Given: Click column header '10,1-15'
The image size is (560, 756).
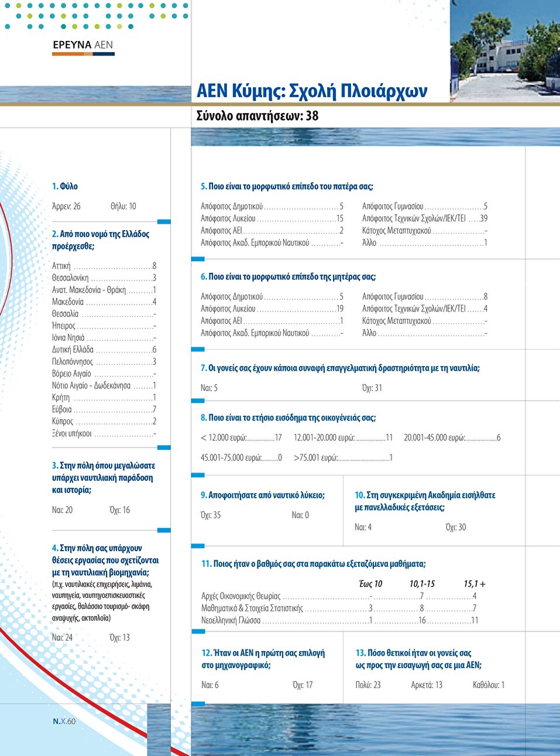Looking at the screenshot, I should (x=422, y=584).
